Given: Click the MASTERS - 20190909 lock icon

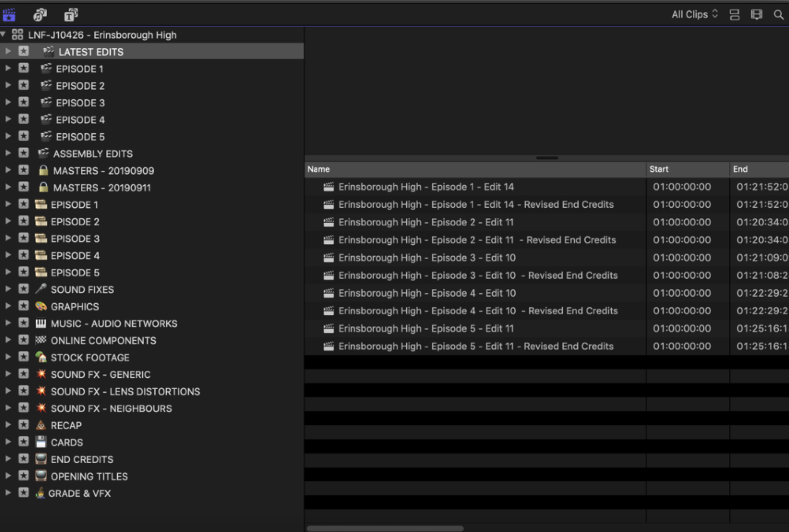Looking at the screenshot, I should (x=43, y=170).
